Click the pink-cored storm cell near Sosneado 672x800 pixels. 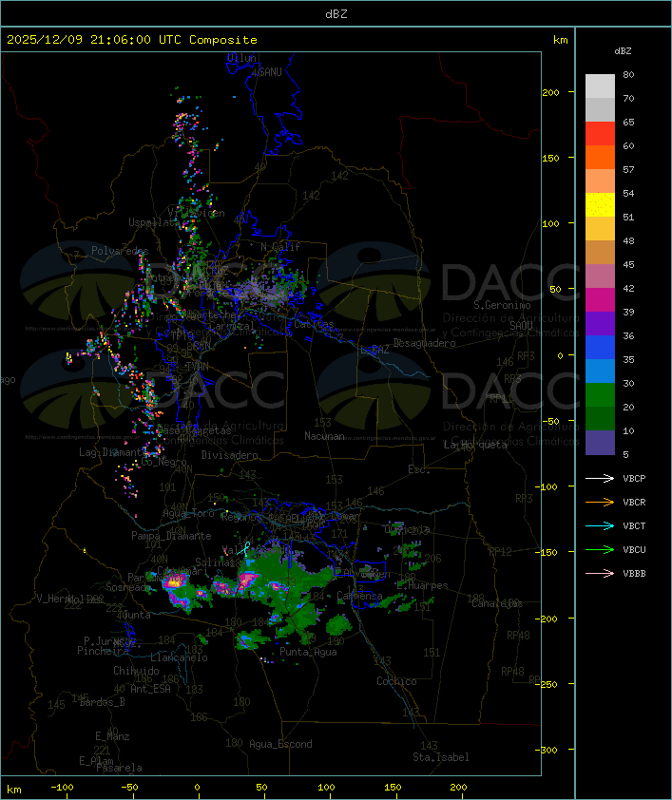point(175,581)
